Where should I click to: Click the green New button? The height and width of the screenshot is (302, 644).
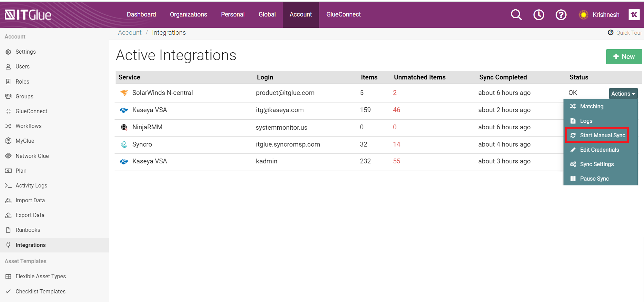point(624,57)
